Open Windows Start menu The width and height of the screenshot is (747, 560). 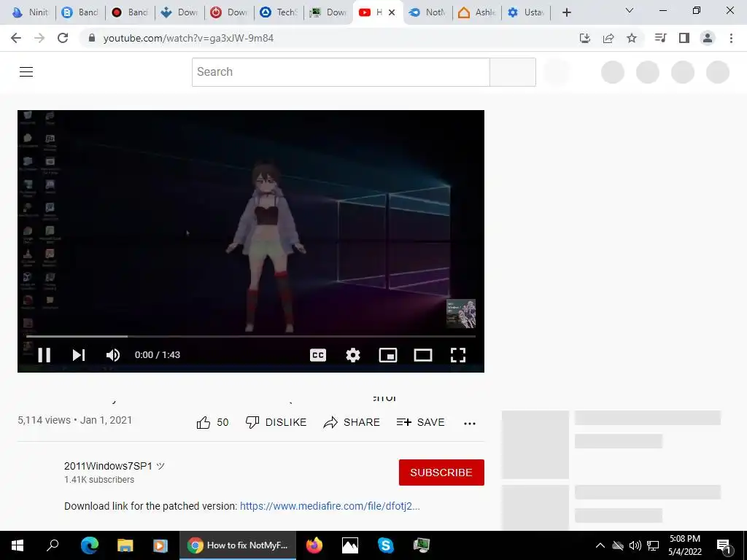(x=18, y=545)
